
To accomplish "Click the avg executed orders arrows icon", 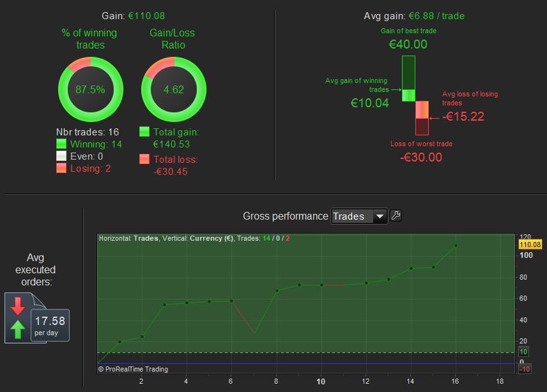I will coord(18,318).
